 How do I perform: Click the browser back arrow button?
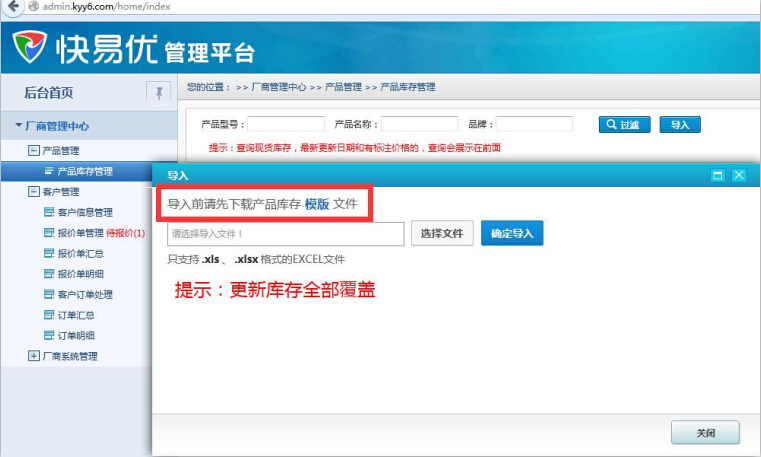(13, 6)
